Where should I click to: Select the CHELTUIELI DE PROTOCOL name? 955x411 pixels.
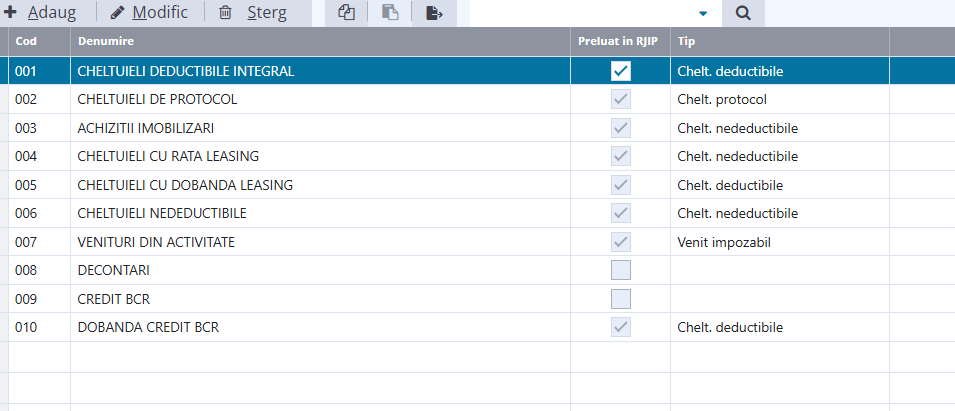(x=157, y=99)
